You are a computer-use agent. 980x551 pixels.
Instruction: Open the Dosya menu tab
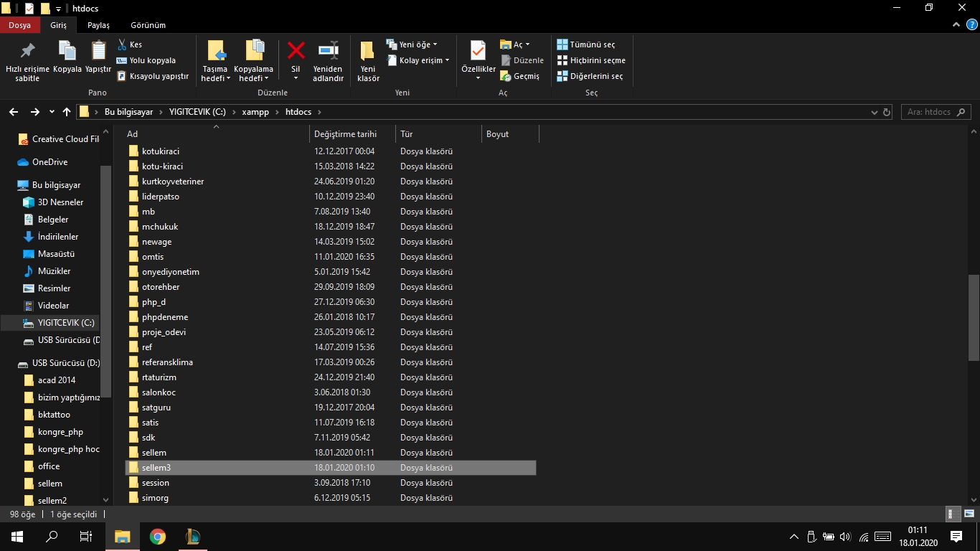pos(19,25)
